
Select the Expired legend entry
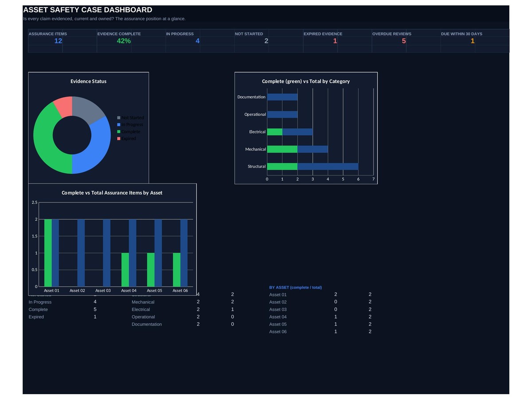129,139
